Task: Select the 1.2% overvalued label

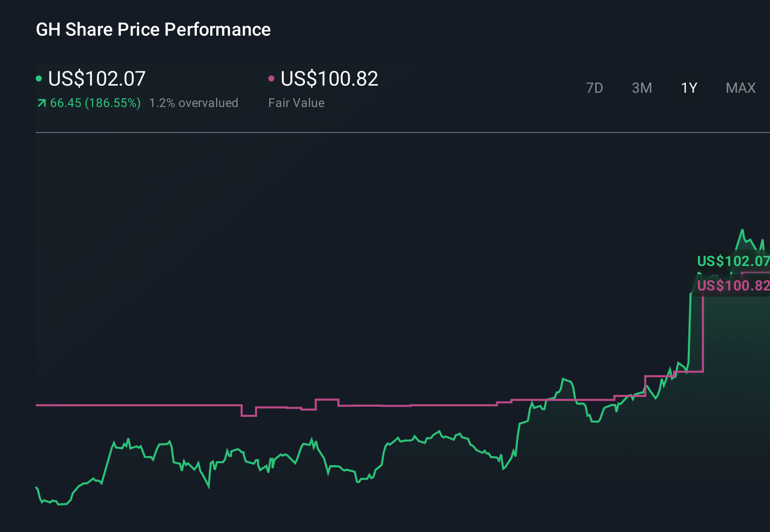Action: [x=194, y=102]
